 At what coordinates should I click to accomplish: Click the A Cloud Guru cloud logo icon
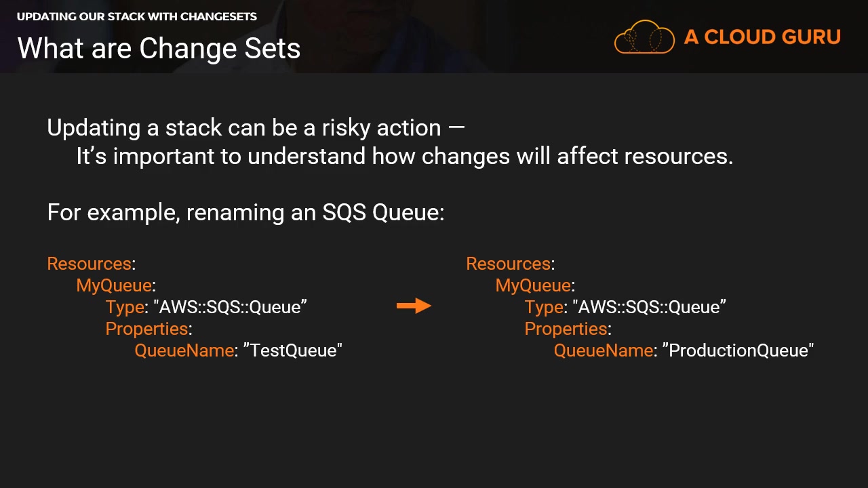(x=644, y=37)
